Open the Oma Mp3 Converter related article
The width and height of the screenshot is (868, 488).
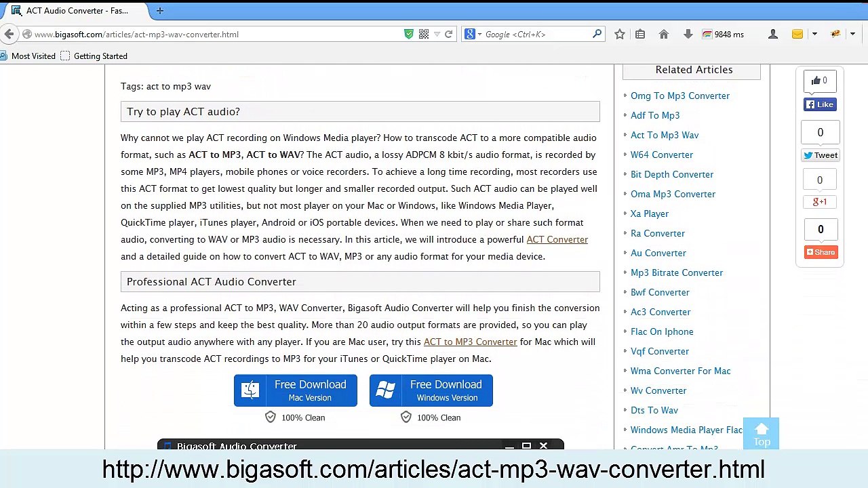673,194
